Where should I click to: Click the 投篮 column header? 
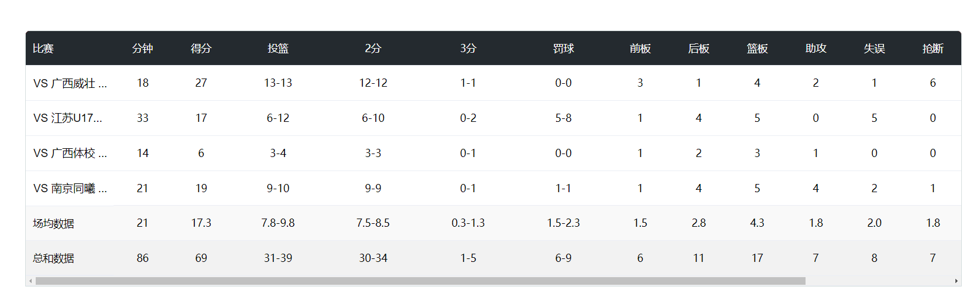point(278,49)
